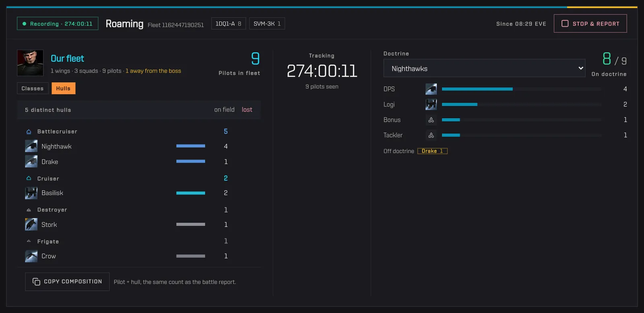Click the Stork hull icon

click(x=31, y=224)
